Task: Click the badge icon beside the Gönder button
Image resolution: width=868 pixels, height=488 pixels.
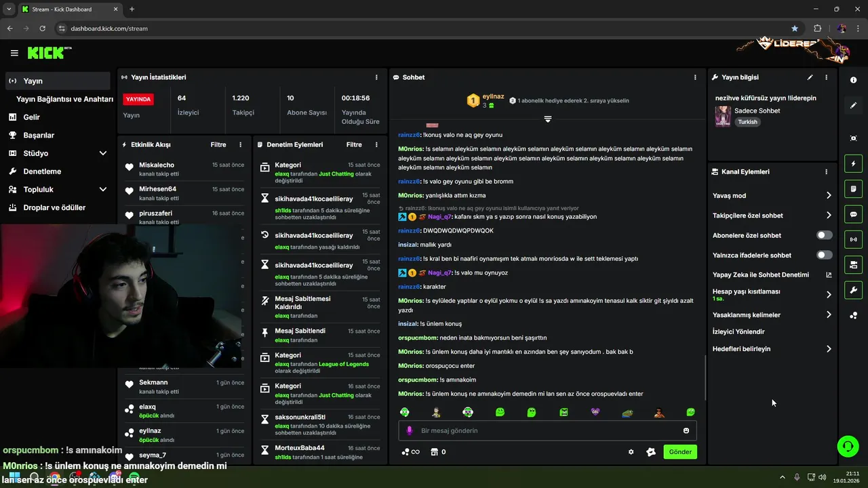Action: pos(651,452)
